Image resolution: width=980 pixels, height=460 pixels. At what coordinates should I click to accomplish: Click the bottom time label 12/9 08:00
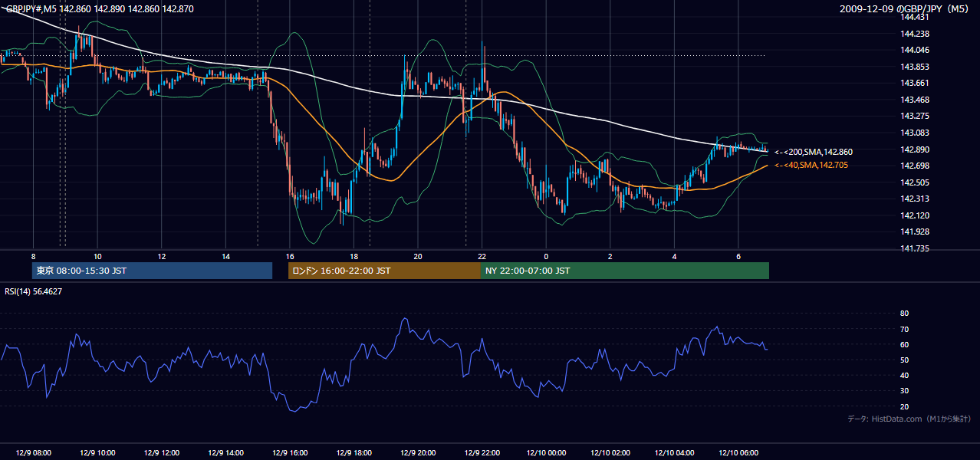tap(33, 453)
